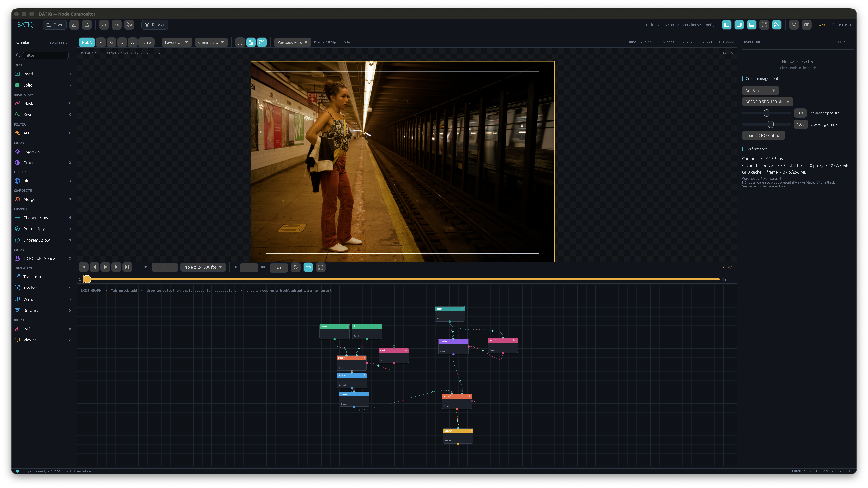Add an Unpremultiply node
Image resolution: width=868 pixels, height=488 pixels.
coord(42,240)
